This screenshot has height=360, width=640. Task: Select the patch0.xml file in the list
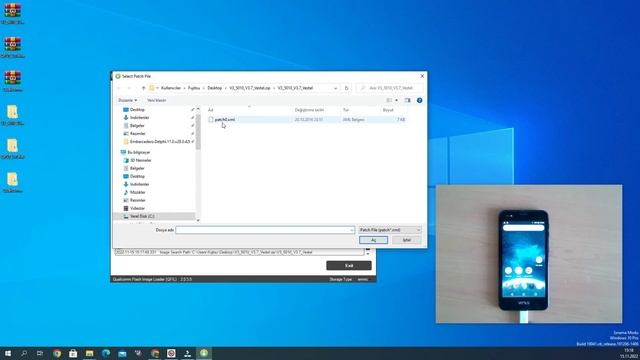[x=225, y=120]
